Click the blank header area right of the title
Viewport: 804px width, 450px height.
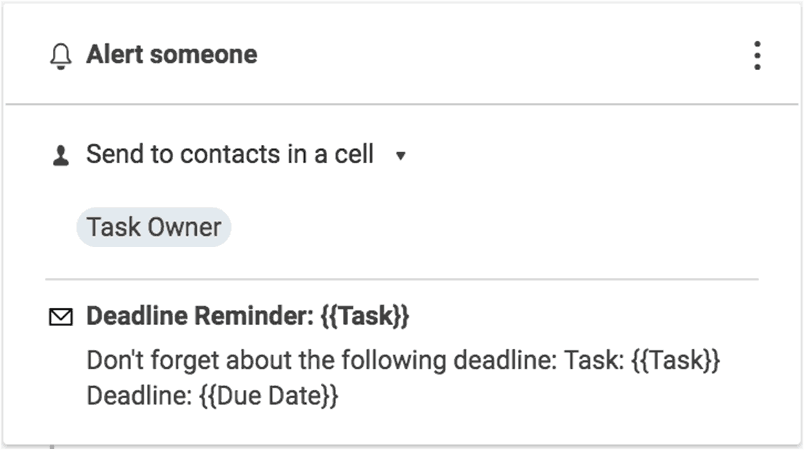(x=500, y=55)
